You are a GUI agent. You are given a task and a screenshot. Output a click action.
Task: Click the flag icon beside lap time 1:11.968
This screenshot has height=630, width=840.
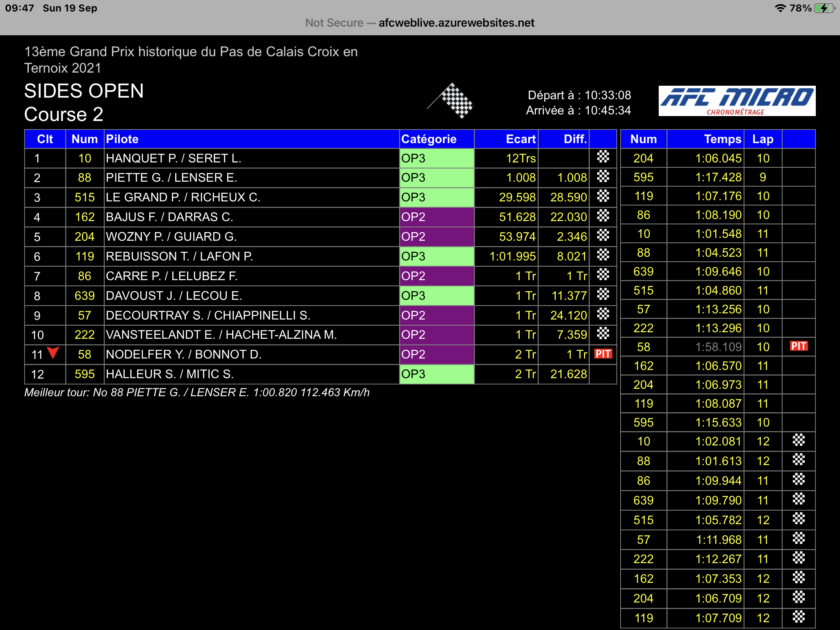pos(799,538)
